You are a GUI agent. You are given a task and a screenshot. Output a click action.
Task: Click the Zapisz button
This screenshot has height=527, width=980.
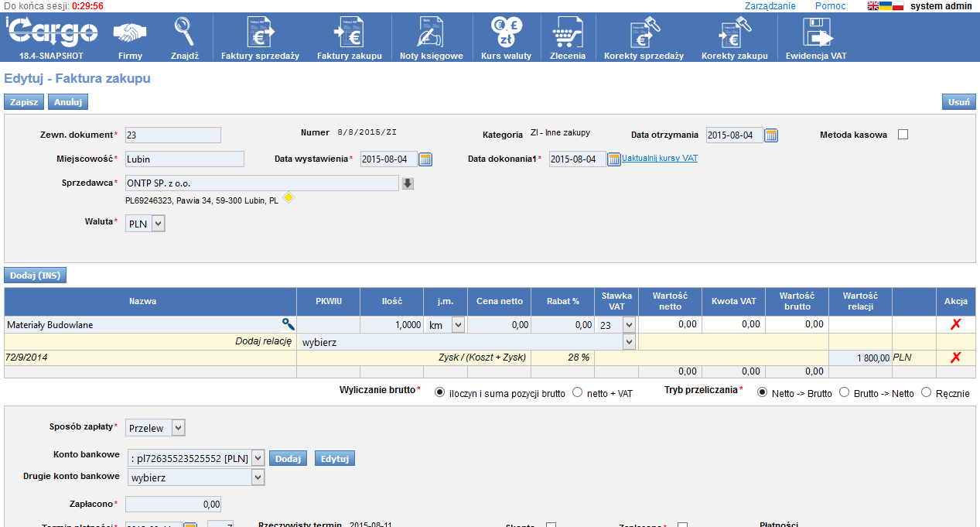[x=24, y=102]
